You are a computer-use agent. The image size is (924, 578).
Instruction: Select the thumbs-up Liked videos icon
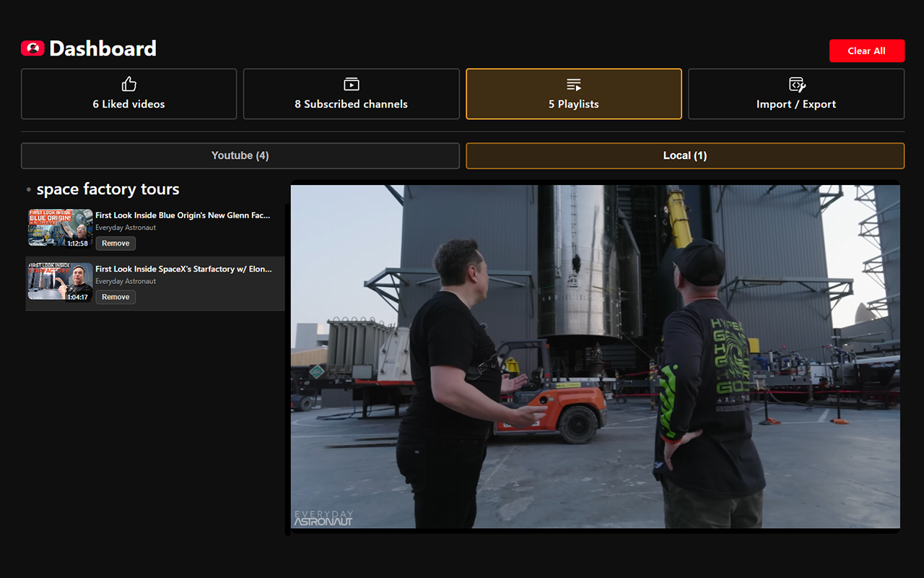point(128,84)
